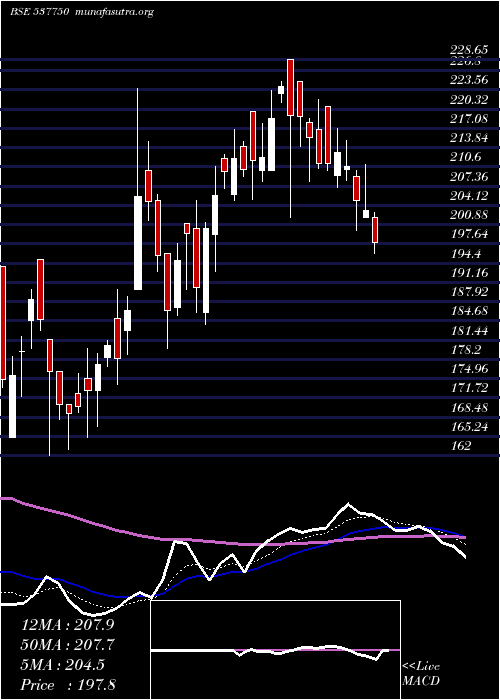Select the 174.96 price level label

(470, 370)
